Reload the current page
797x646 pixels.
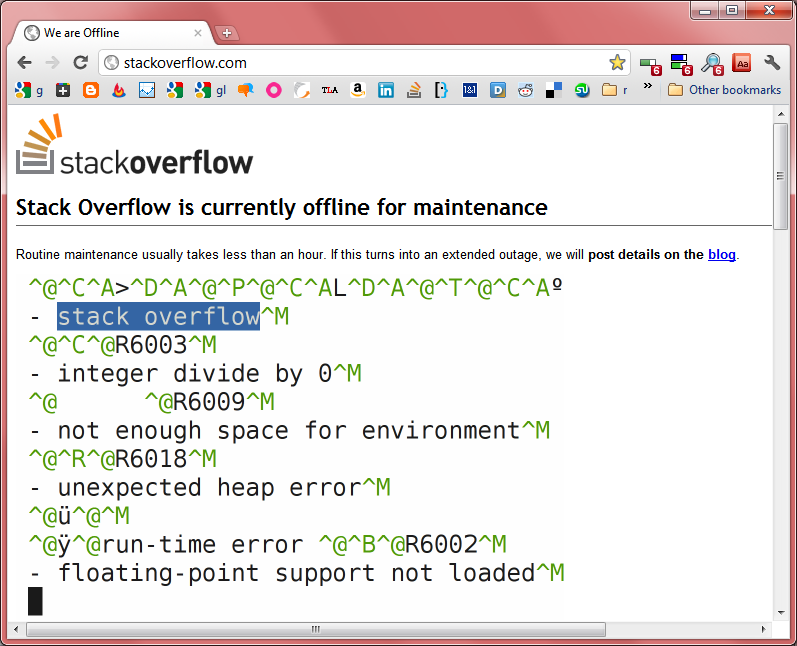click(80, 62)
